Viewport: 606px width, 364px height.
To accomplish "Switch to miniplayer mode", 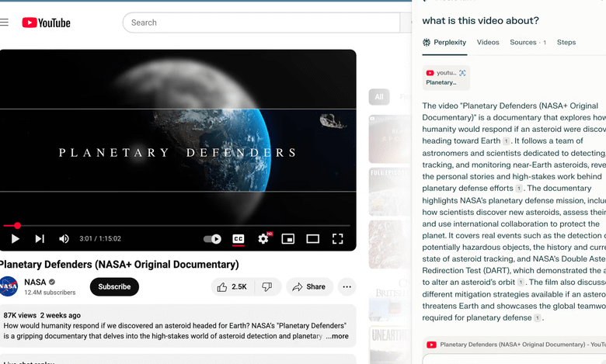I will coord(288,239).
